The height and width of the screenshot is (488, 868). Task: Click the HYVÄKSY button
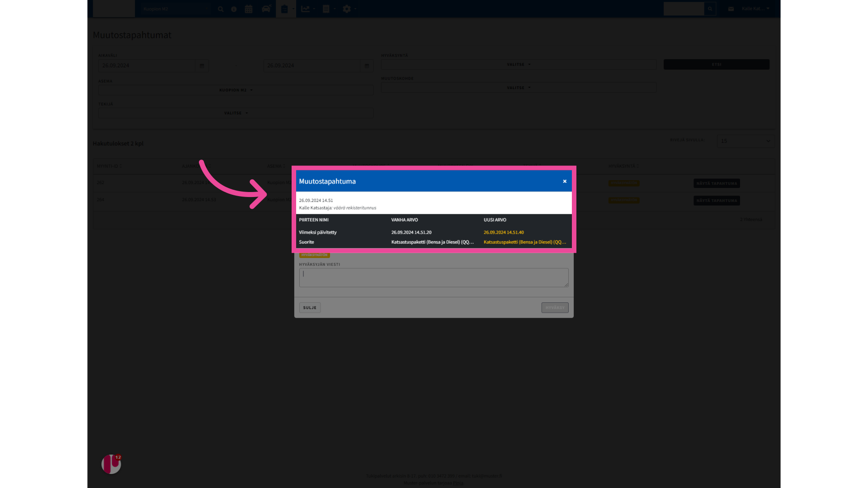(554, 307)
